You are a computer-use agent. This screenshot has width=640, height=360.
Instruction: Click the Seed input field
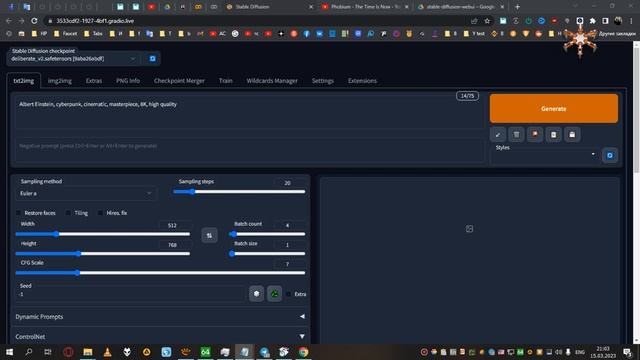click(131, 294)
